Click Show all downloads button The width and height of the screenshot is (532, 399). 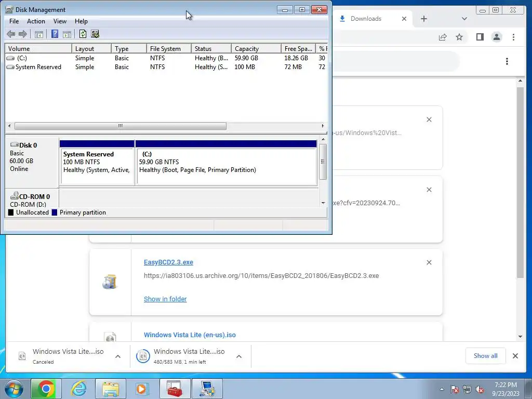(x=486, y=356)
